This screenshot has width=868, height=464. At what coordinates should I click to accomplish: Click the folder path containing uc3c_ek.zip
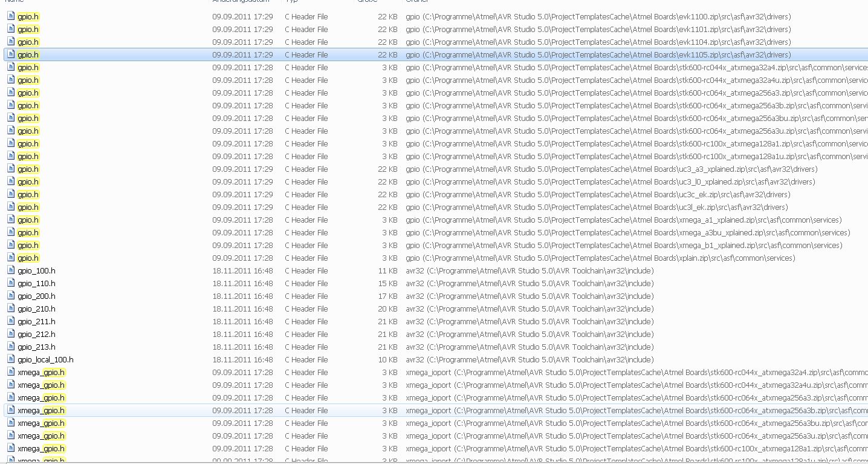(598, 194)
